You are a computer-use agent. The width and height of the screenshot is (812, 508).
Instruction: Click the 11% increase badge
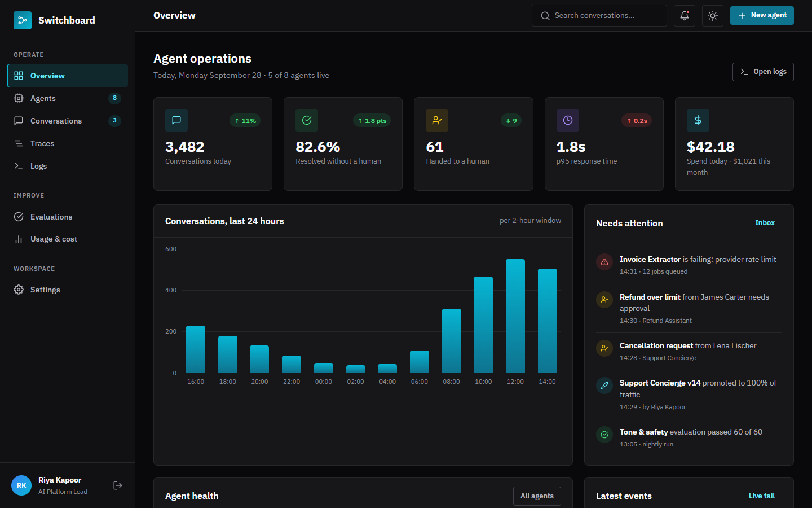coord(245,121)
